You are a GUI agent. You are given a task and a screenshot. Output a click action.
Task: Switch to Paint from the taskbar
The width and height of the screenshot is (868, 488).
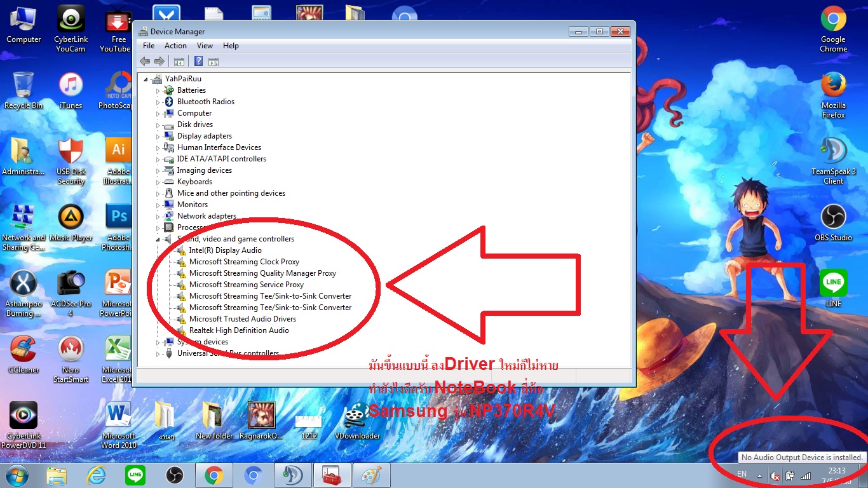371,475
